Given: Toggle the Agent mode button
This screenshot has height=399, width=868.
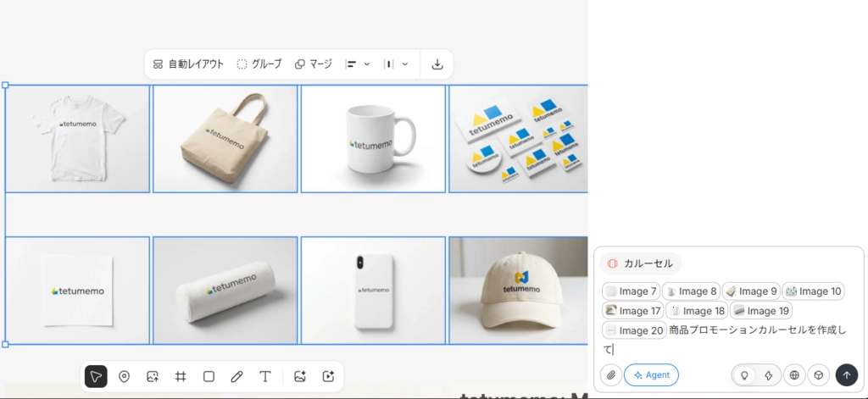Looking at the screenshot, I should 652,375.
